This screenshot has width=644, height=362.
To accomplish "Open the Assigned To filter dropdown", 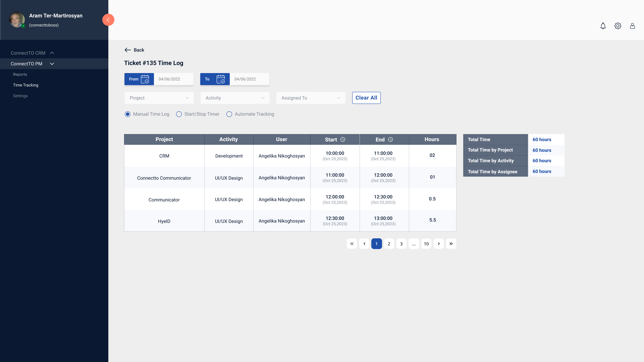I will (310, 98).
